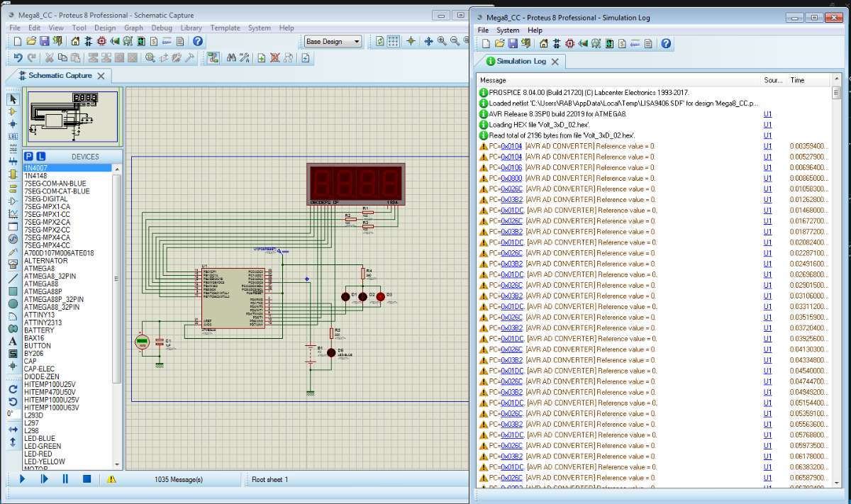Click the Copy icon in edit toolbar
The image size is (851, 504).
pos(62,58)
